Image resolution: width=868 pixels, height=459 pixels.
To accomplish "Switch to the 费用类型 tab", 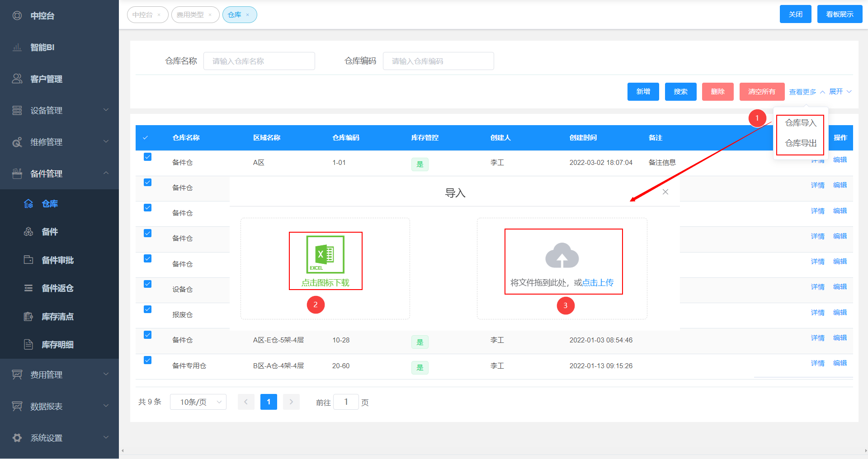I will click(x=190, y=15).
